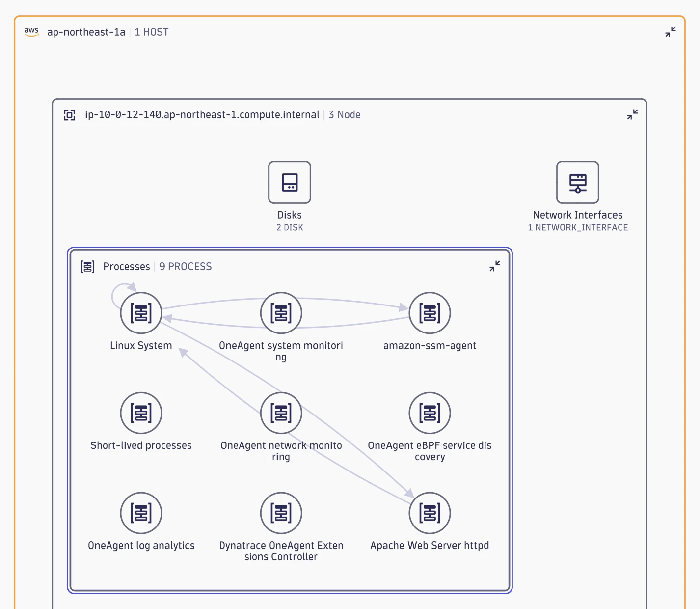Select the Linux System process node
The image size is (700, 609).
141,313
